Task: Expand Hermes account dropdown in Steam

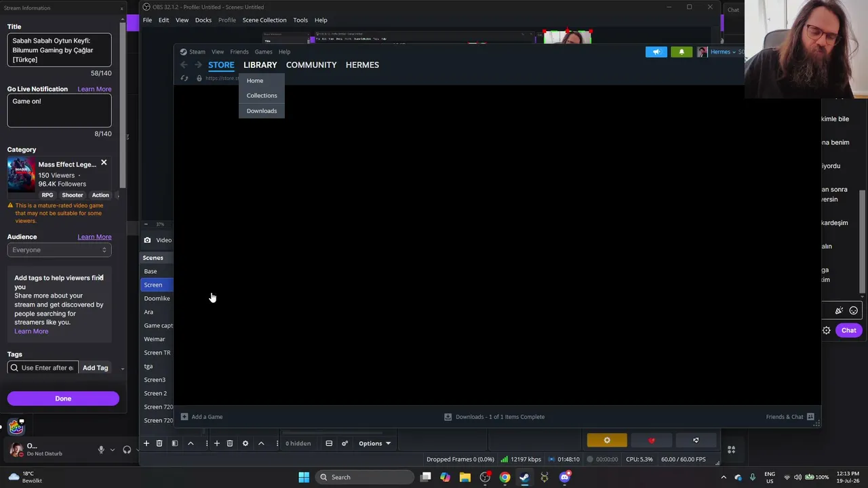Action: click(723, 52)
